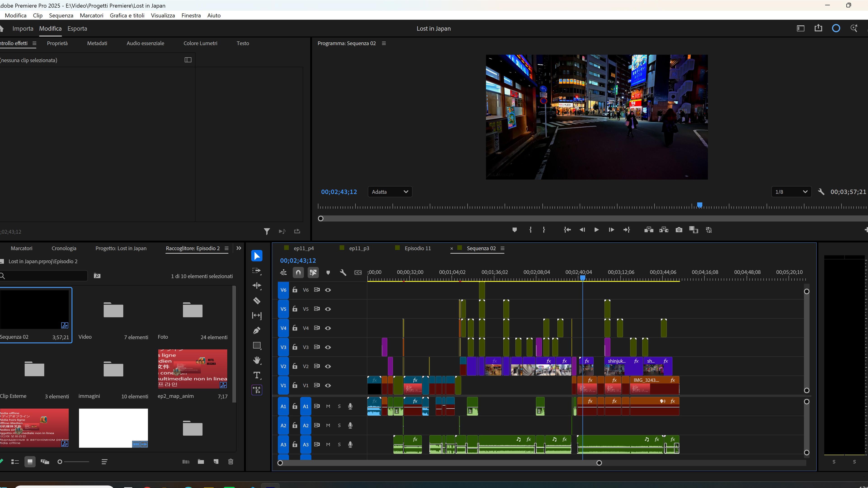Select the generative extend tool
The height and width of the screenshot is (488, 868).
pyautogui.click(x=257, y=390)
